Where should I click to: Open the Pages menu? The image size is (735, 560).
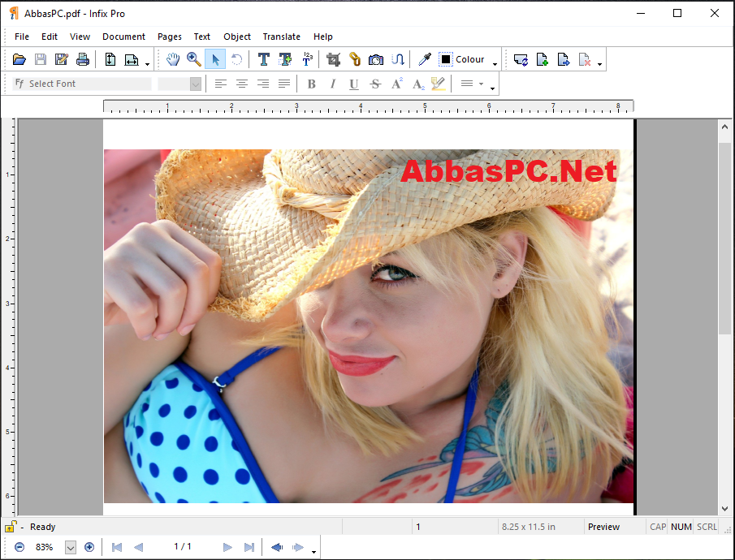pos(169,37)
